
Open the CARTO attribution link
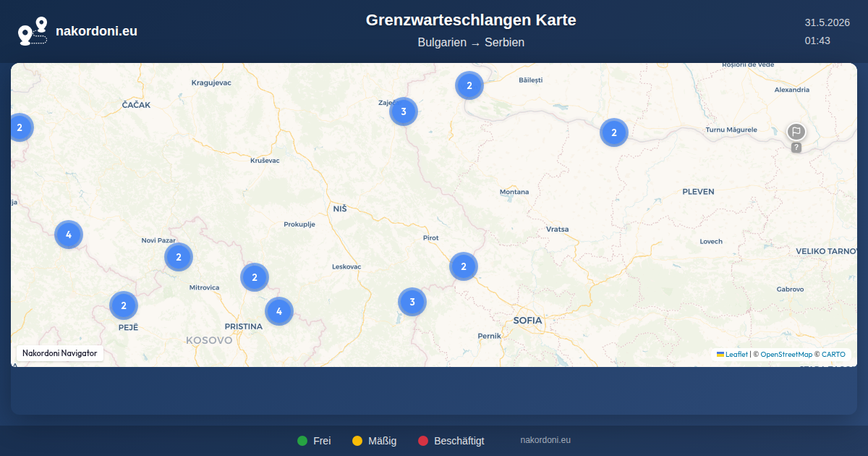[x=833, y=355]
